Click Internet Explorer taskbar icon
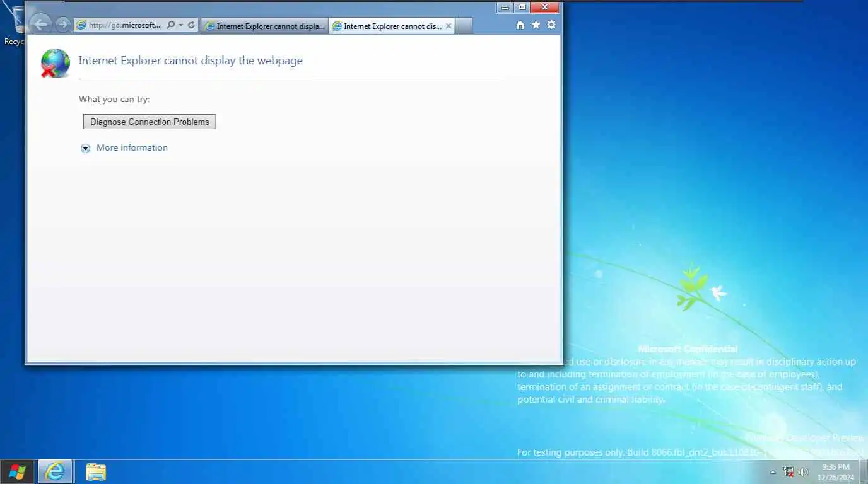The height and width of the screenshot is (484, 868). point(55,472)
